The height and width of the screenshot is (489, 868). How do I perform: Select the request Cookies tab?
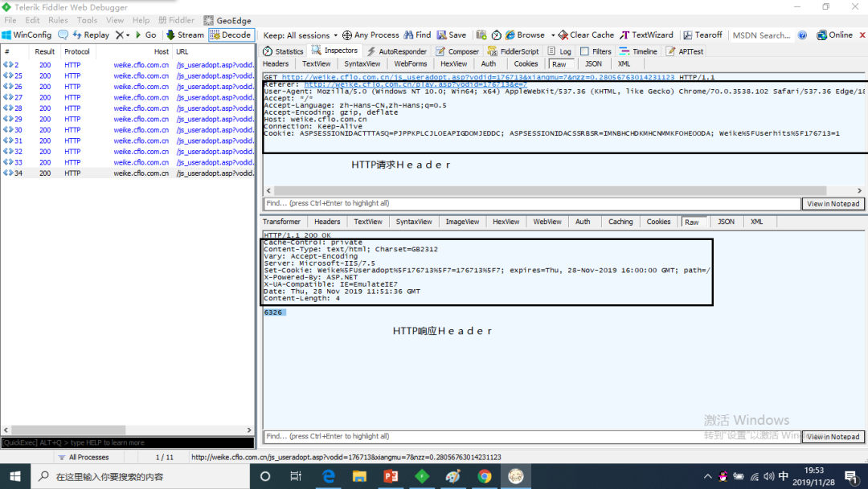526,64
